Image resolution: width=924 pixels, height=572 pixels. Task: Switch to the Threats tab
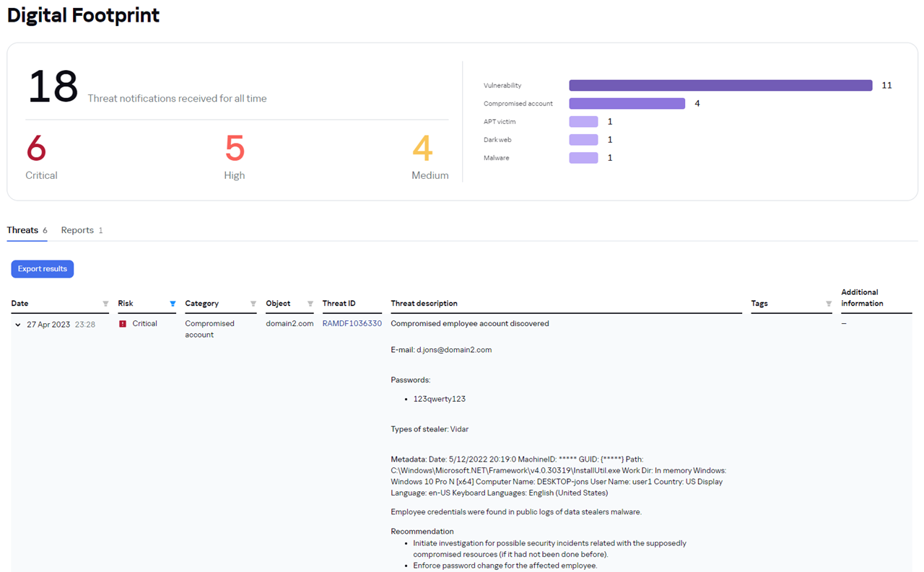click(27, 230)
